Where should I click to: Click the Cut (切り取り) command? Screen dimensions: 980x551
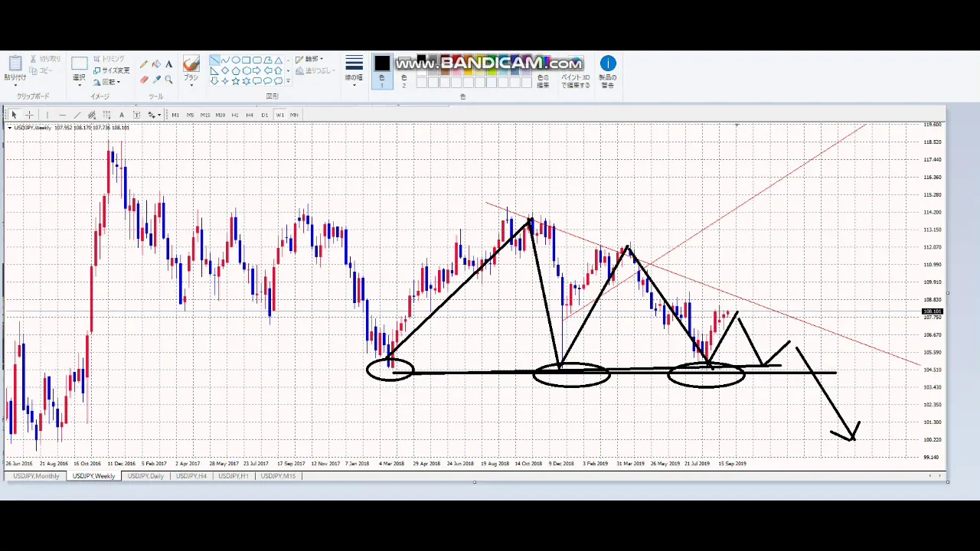[x=46, y=58]
